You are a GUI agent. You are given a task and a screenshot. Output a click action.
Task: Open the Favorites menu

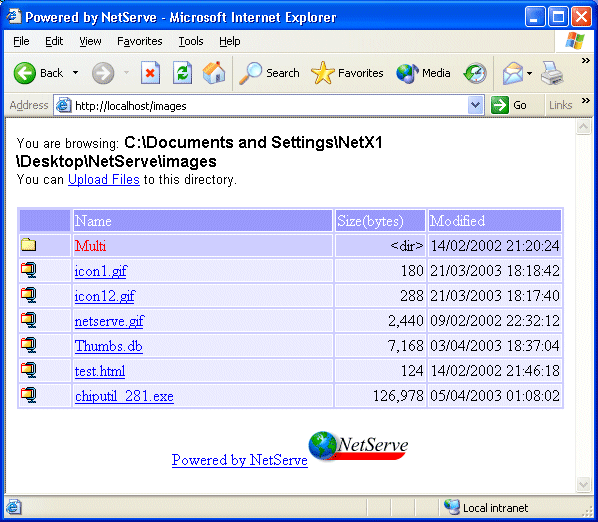[140, 41]
